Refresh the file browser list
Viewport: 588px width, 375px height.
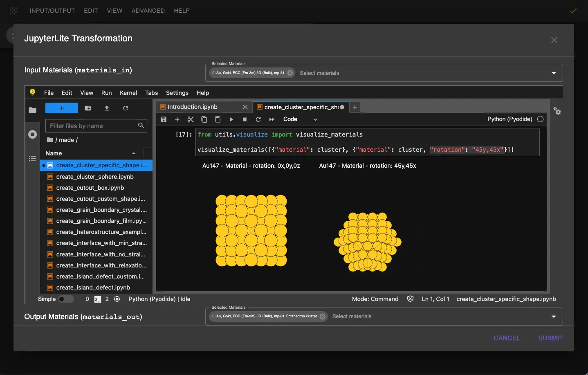(126, 108)
